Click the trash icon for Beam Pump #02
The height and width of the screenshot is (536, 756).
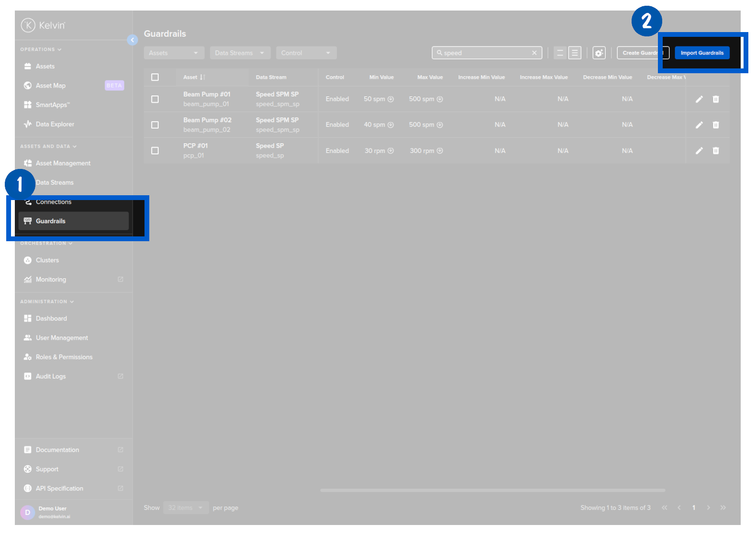[716, 125]
